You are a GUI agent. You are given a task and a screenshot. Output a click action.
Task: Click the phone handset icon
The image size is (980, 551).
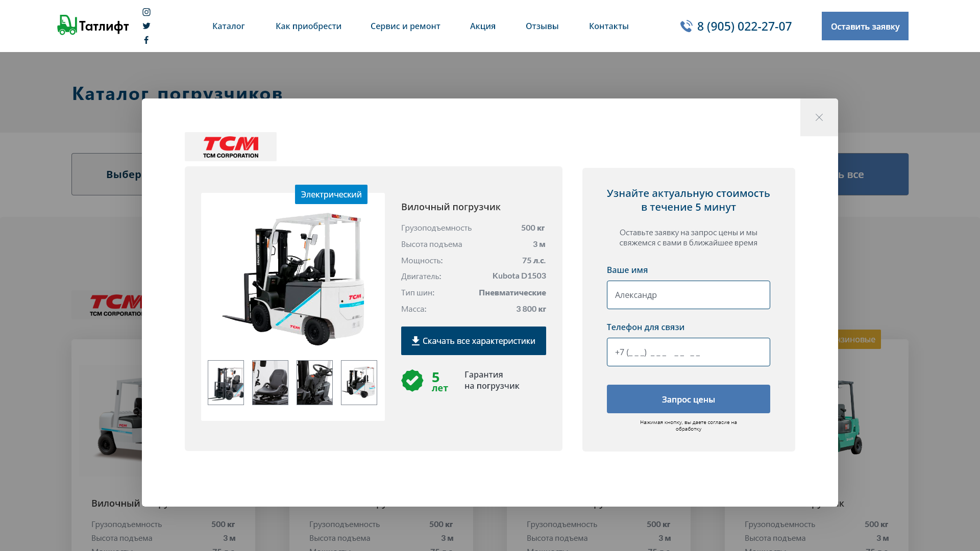(686, 26)
